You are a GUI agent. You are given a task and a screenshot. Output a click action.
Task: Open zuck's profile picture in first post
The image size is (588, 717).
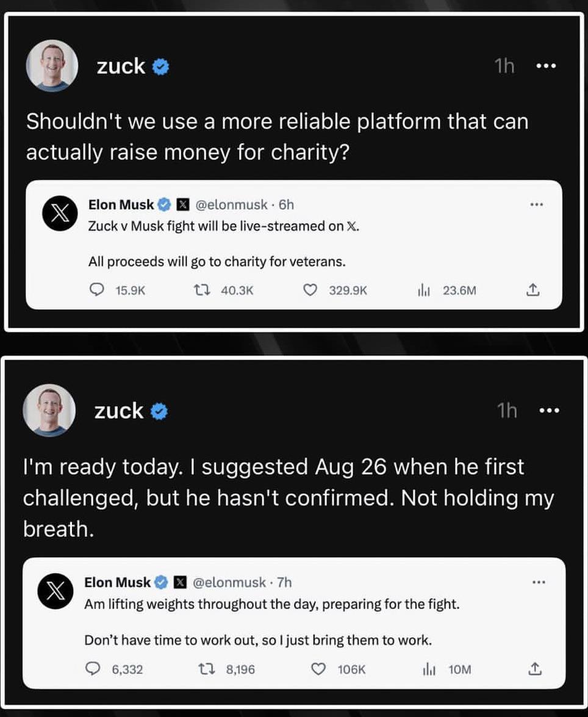point(52,66)
